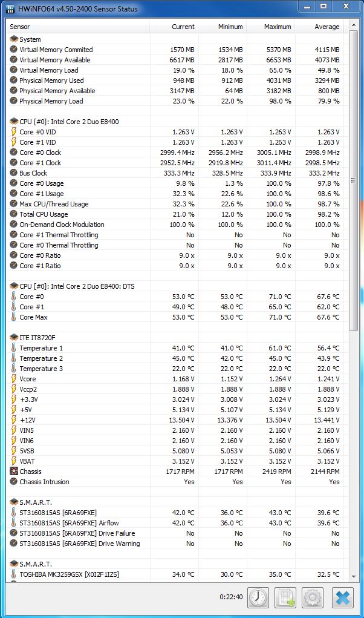Click the Current column header

[x=174, y=27]
